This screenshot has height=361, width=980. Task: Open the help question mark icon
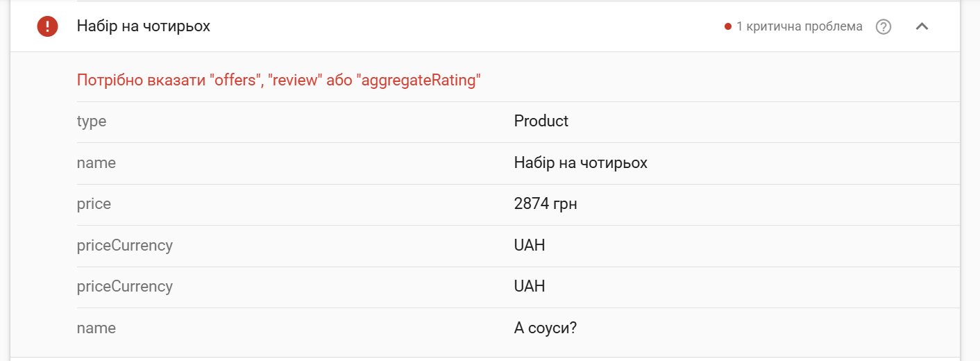point(884,26)
